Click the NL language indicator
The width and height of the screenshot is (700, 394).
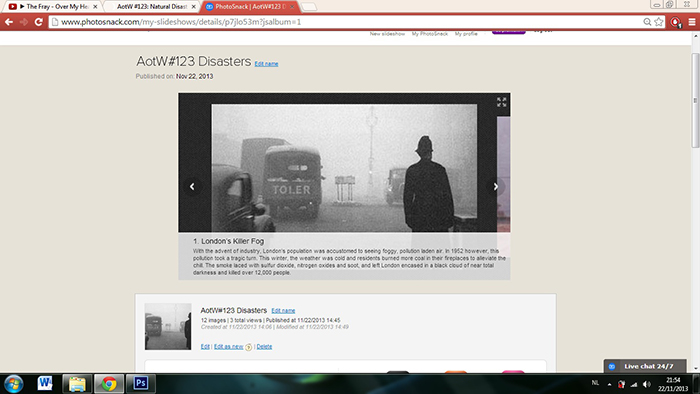tap(595, 383)
